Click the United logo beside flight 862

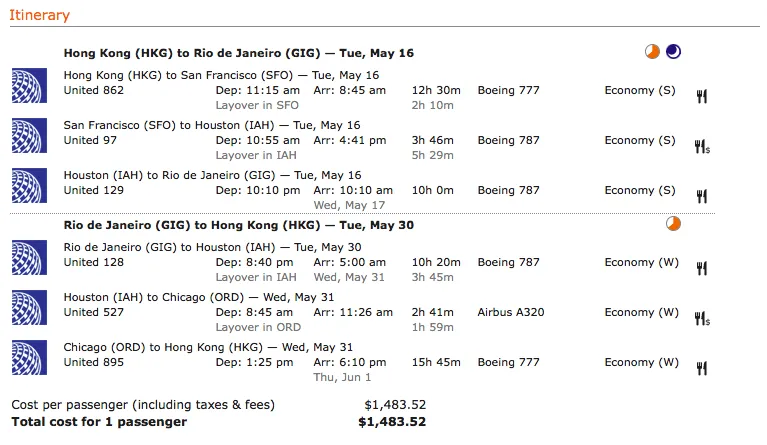click(29, 86)
